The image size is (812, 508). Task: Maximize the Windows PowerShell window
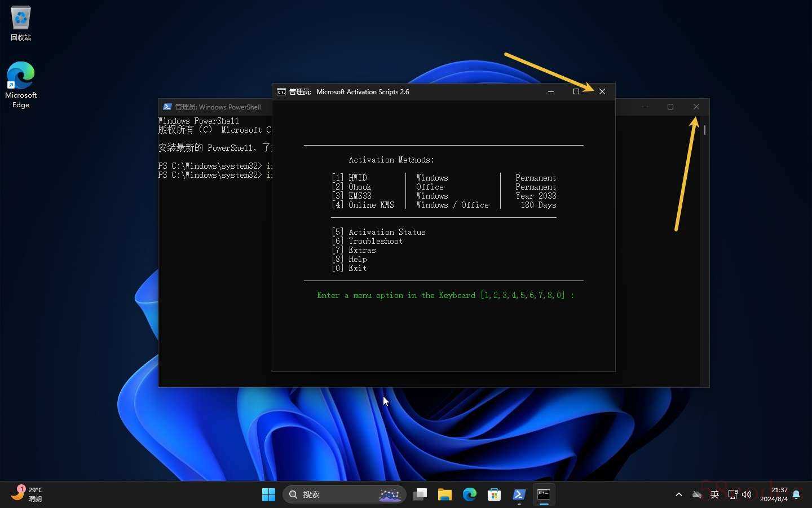(670, 107)
